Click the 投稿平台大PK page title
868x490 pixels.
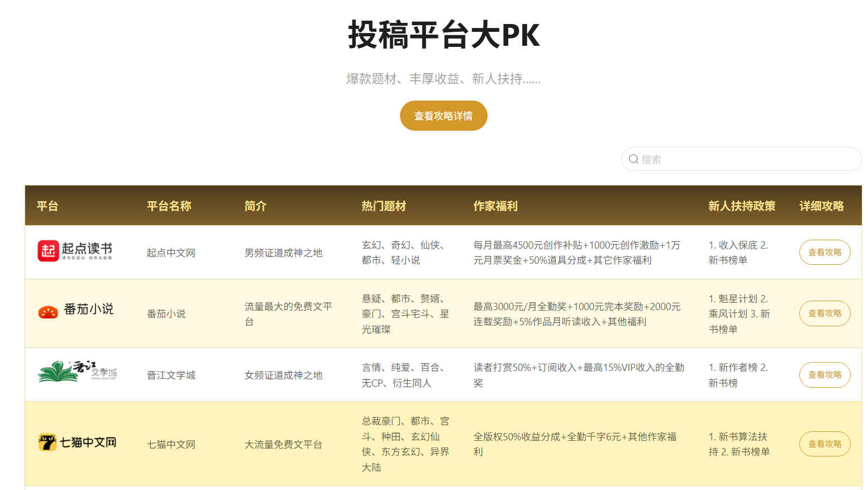443,35
